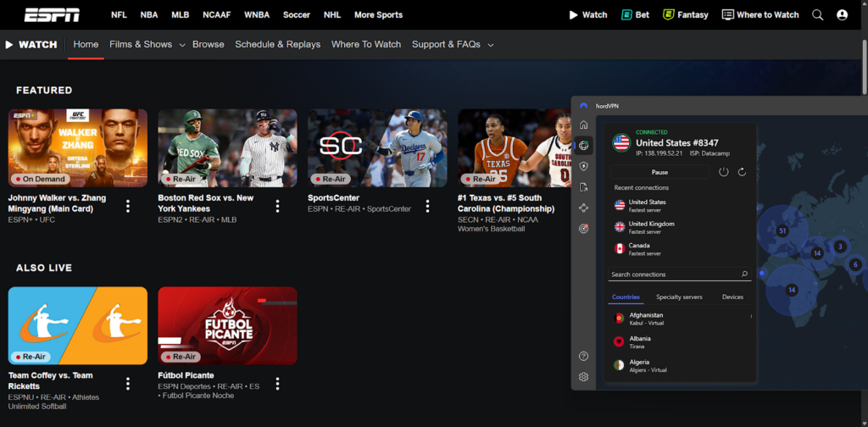
Task: Click the connected server title United States #8347
Action: point(677,142)
